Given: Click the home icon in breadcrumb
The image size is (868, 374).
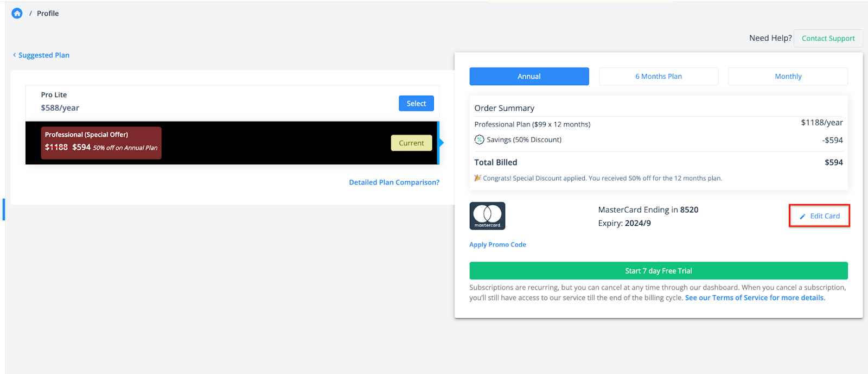Looking at the screenshot, I should pos(17,13).
